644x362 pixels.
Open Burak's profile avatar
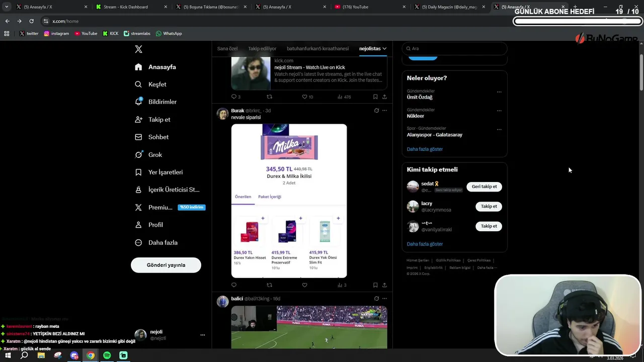click(222, 113)
